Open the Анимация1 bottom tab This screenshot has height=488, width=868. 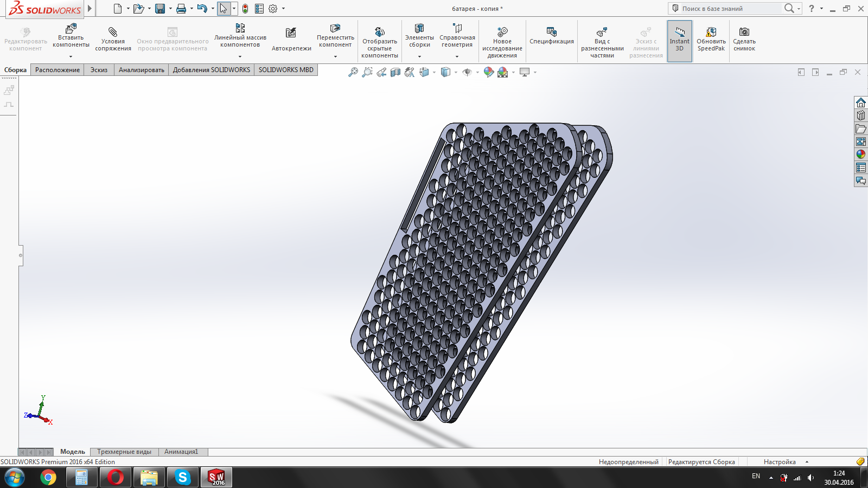[x=181, y=452]
